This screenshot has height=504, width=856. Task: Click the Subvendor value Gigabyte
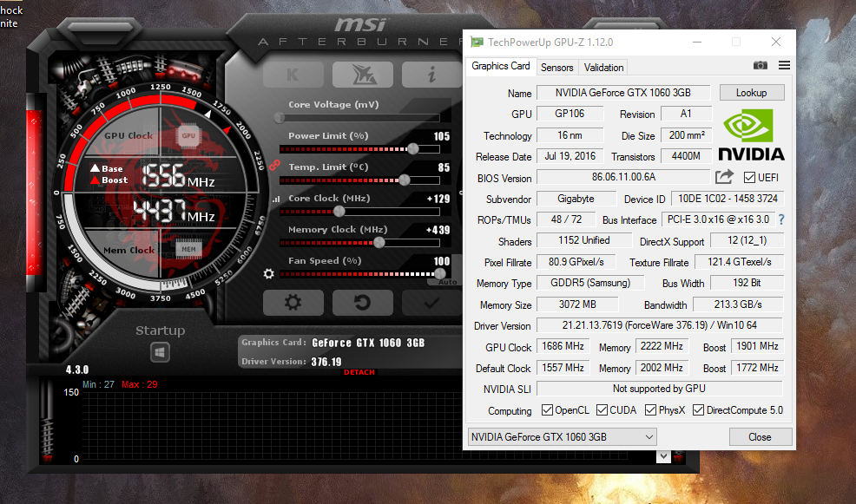pos(576,199)
